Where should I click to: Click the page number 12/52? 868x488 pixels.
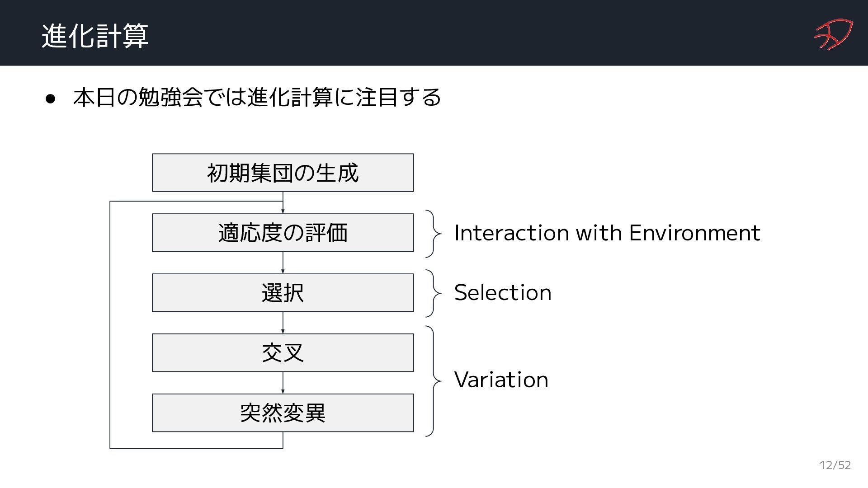[835, 465]
